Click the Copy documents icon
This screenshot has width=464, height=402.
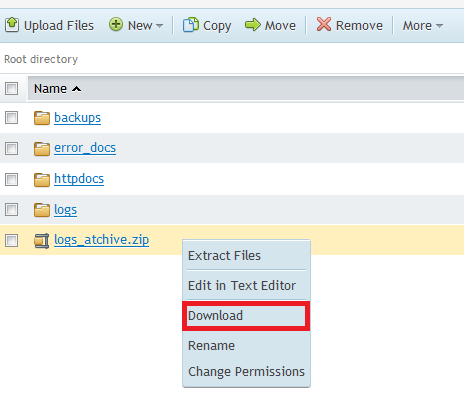click(x=191, y=25)
